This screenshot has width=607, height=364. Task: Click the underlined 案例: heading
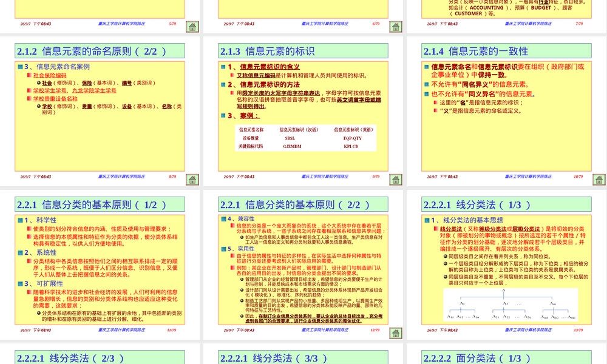(249, 116)
